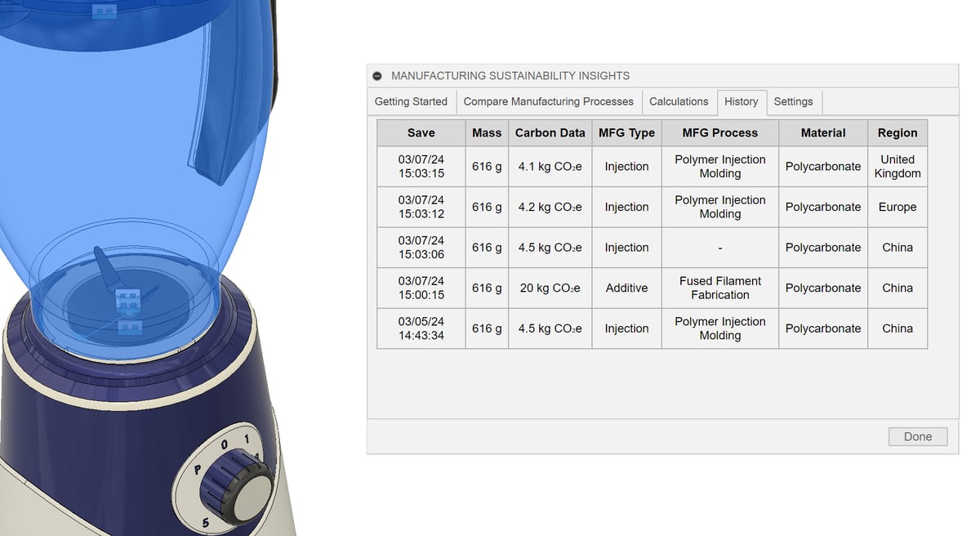The width and height of the screenshot is (980, 536).
Task: Click the Material column header
Action: tap(823, 132)
